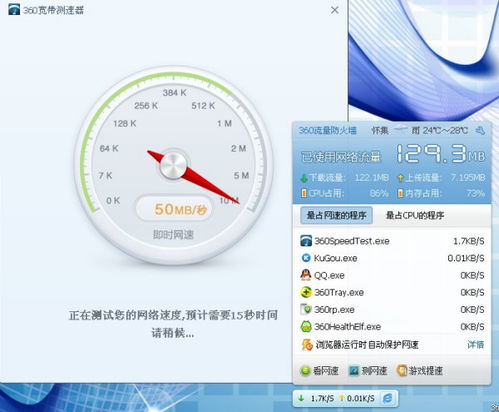Open the 详情 details link
Viewport: 499px width, 412px height.
point(475,345)
